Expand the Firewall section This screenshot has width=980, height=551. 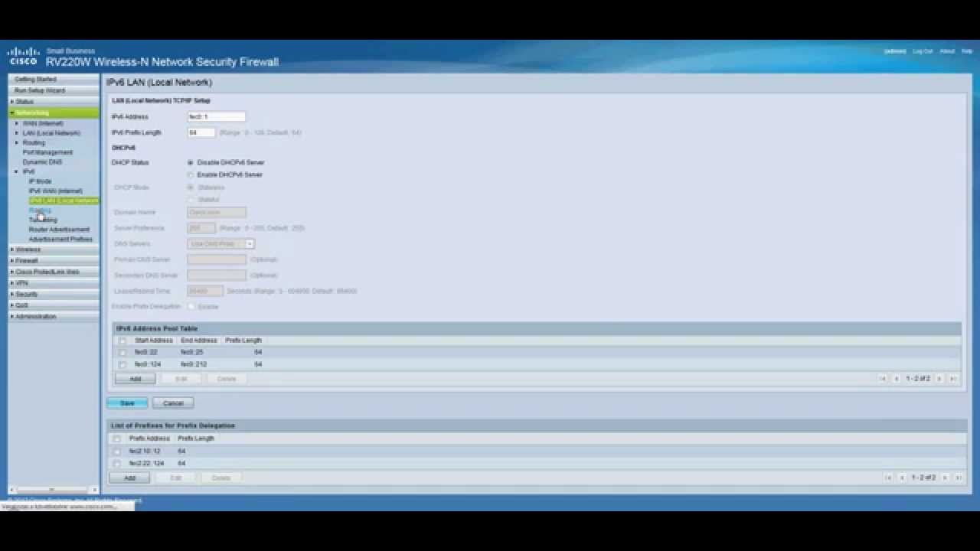click(x=12, y=260)
